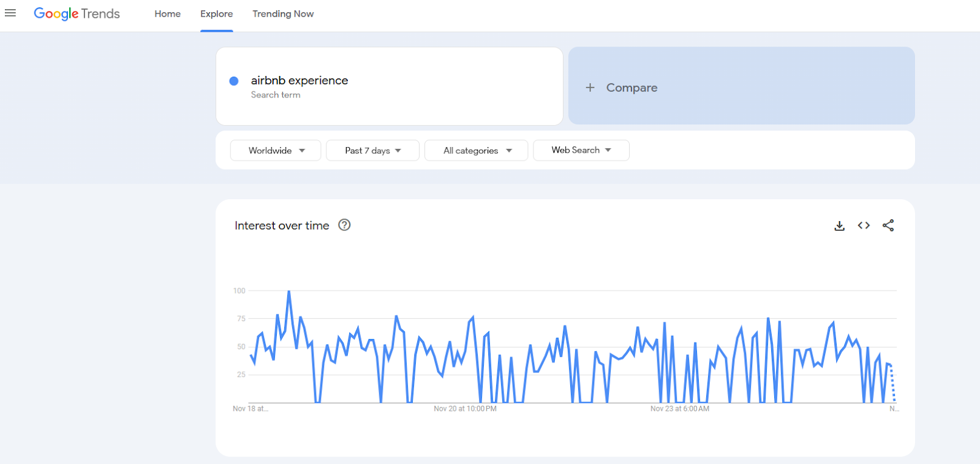This screenshot has width=980, height=464.
Task: Select the Explore tab
Action: click(x=216, y=13)
